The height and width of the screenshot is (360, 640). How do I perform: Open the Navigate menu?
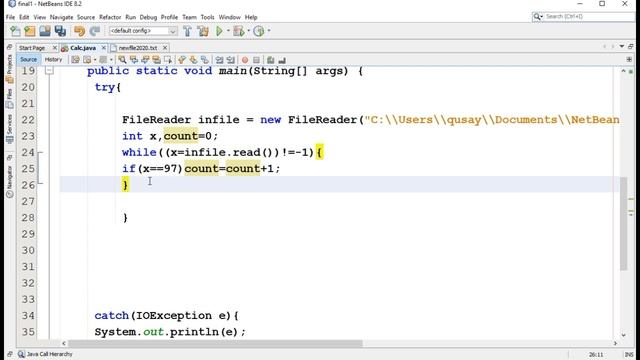[x=61, y=17]
